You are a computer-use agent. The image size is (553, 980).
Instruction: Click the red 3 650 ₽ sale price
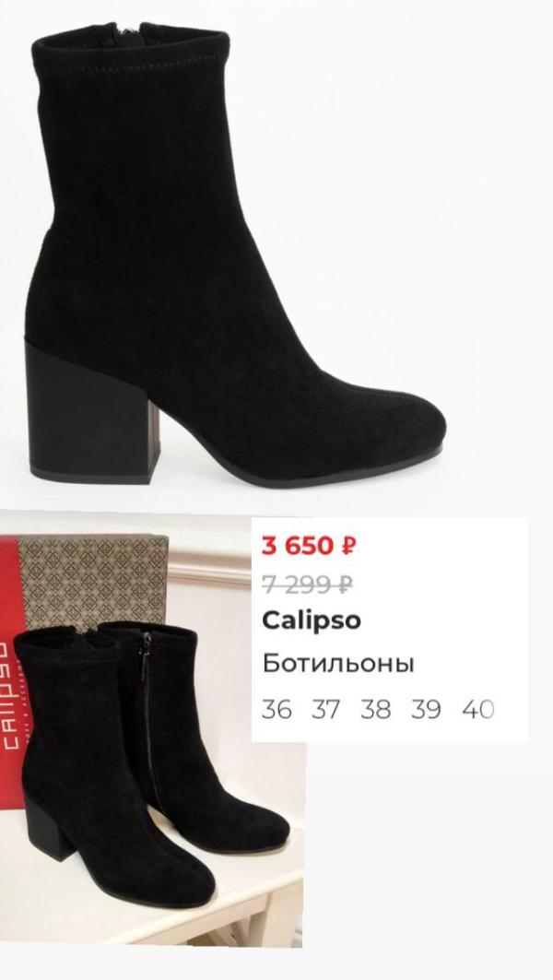[x=309, y=546]
